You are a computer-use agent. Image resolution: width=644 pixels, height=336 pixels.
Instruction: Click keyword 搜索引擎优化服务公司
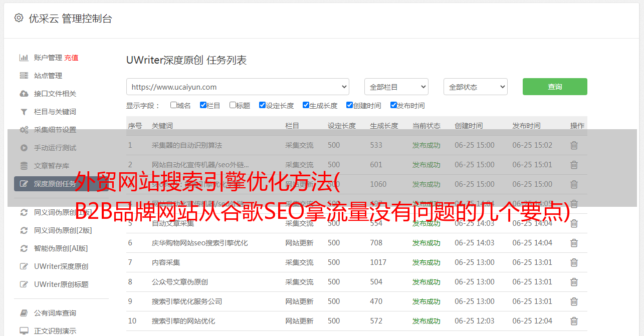[x=187, y=301]
